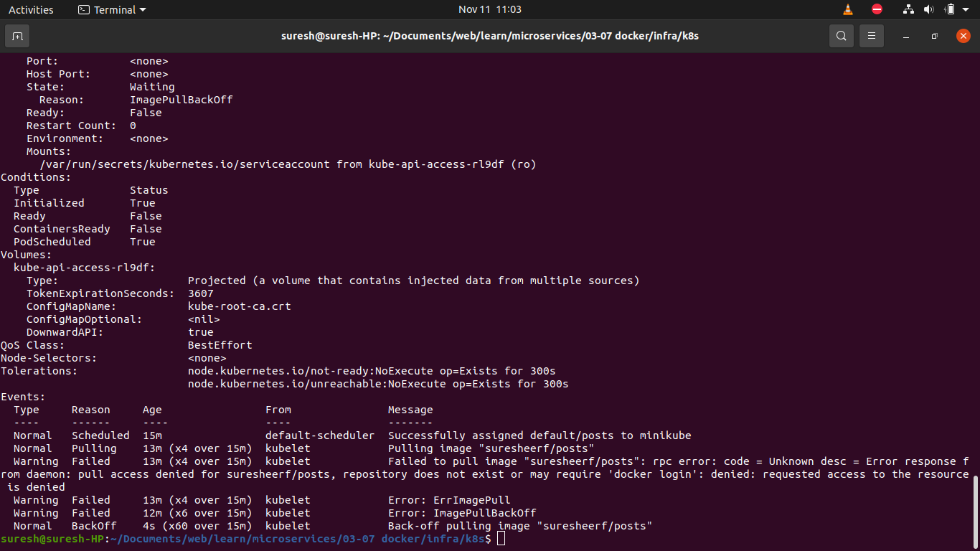Viewport: 980px width, 551px height.
Task: Open the Activities overview
Action: point(31,9)
